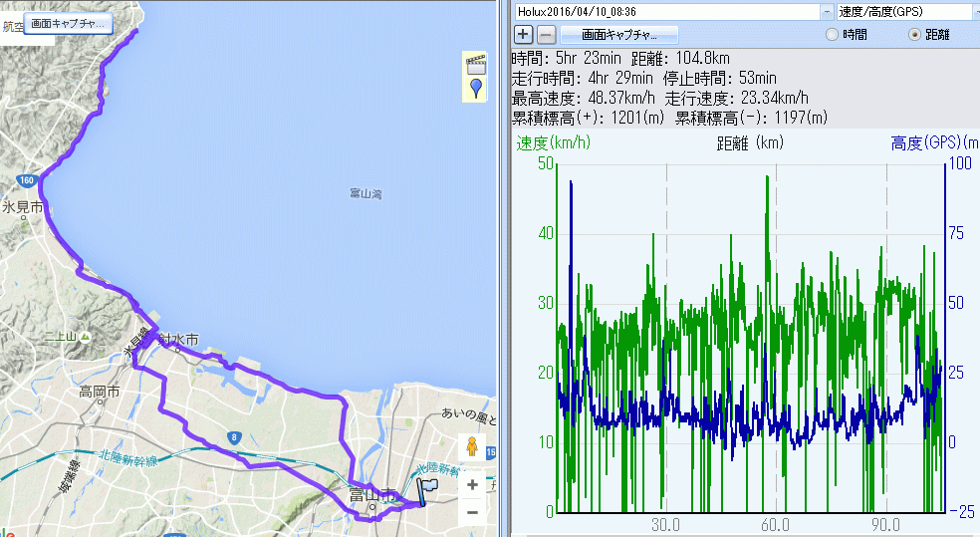Click the 氷見市 label on the map
980x537 pixels.
[22, 207]
